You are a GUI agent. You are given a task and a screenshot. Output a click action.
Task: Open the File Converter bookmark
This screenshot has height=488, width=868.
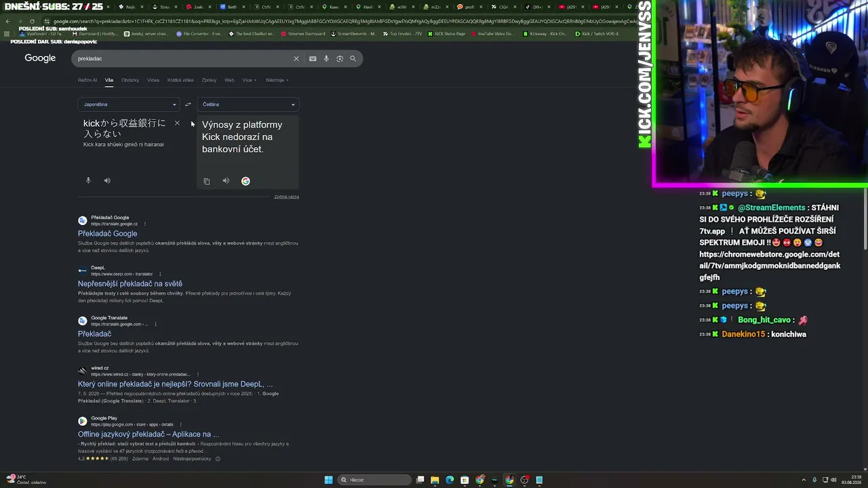199,33
